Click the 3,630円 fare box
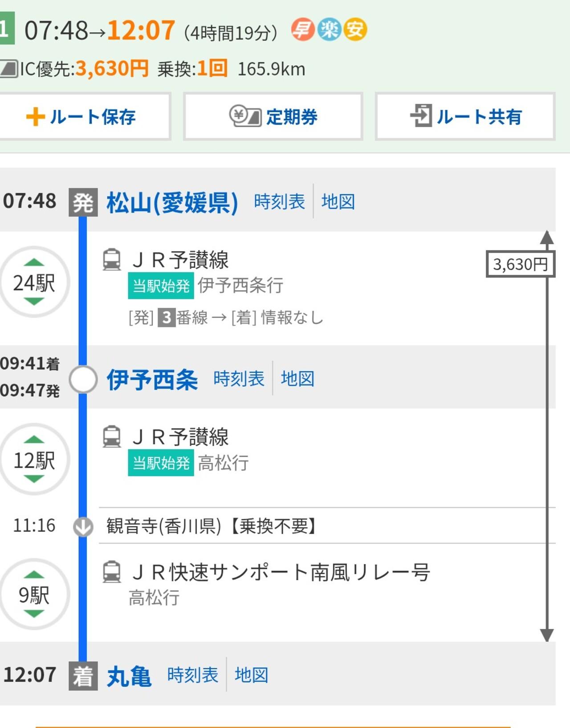 point(520,264)
